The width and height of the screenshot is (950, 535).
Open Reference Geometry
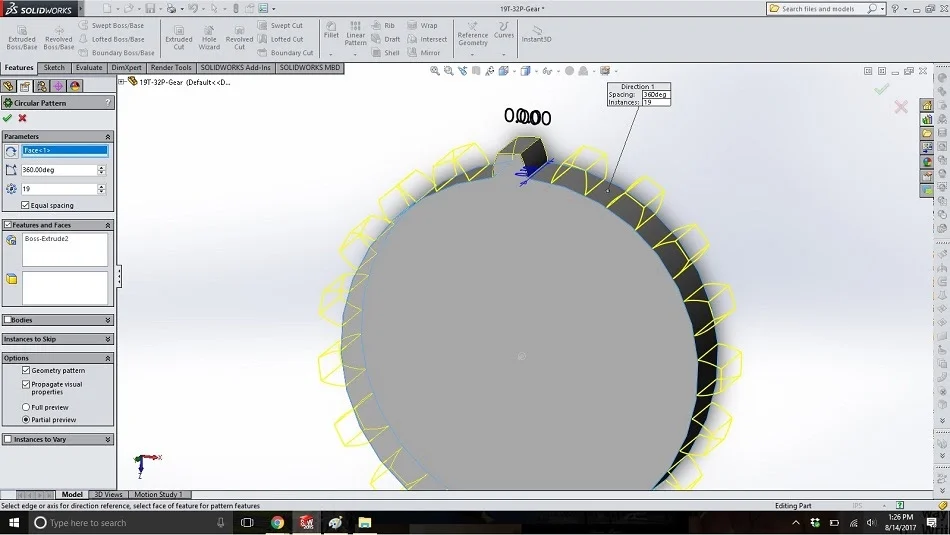pyautogui.click(x=473, y=33)
